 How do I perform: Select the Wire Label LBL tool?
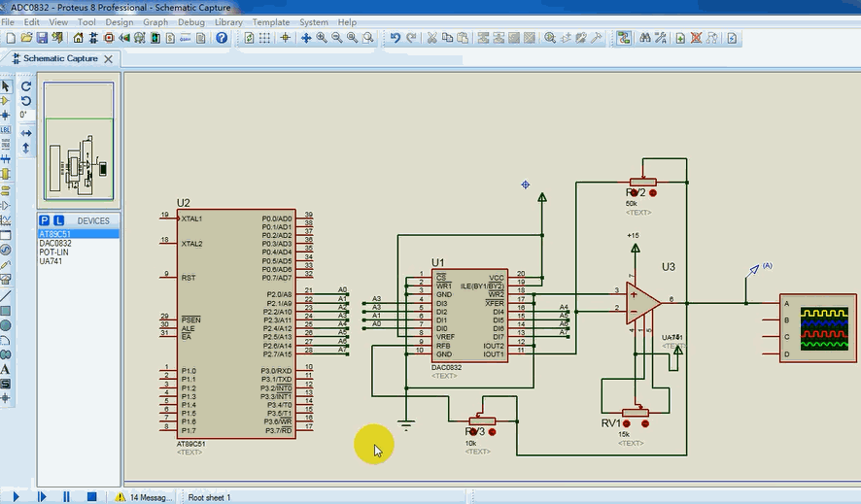coord(6,130)
